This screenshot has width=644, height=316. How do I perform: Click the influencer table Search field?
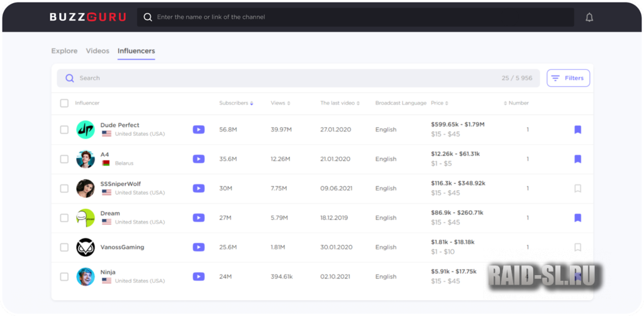[x=283, y=78]
